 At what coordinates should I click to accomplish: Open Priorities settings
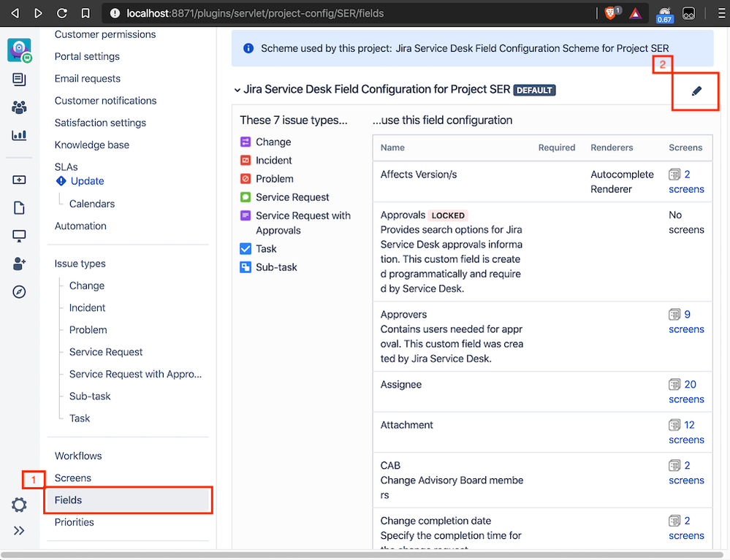point(74,522)
